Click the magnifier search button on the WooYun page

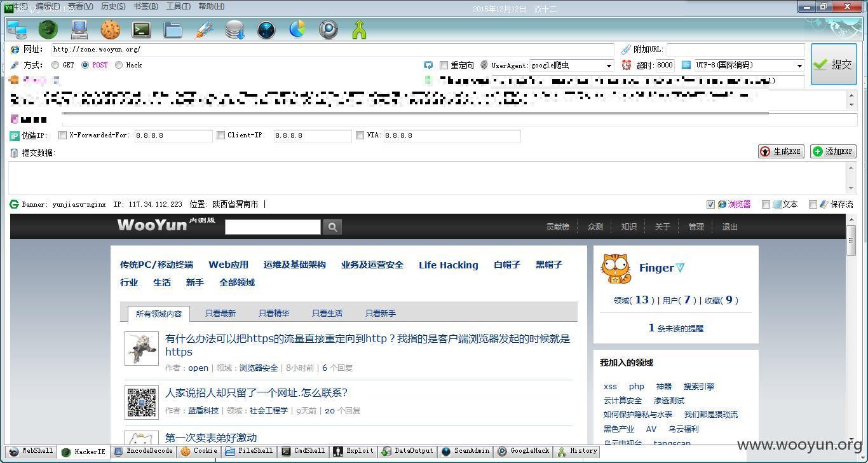(x=332, y=227)
